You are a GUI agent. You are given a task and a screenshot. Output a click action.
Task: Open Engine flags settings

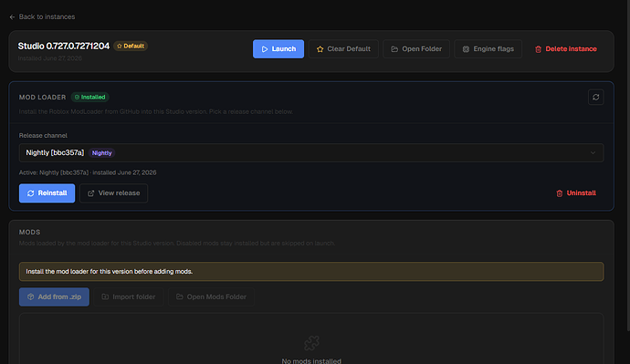point(488,49)
